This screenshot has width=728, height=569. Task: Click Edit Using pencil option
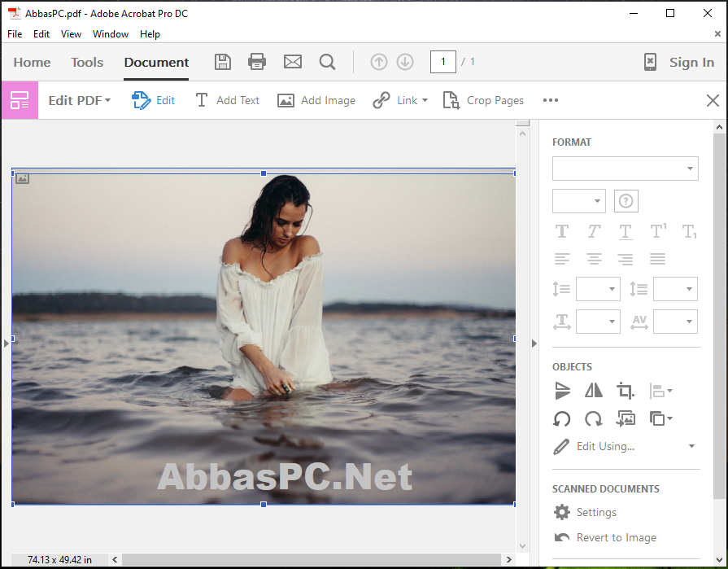tap(595, 446)
